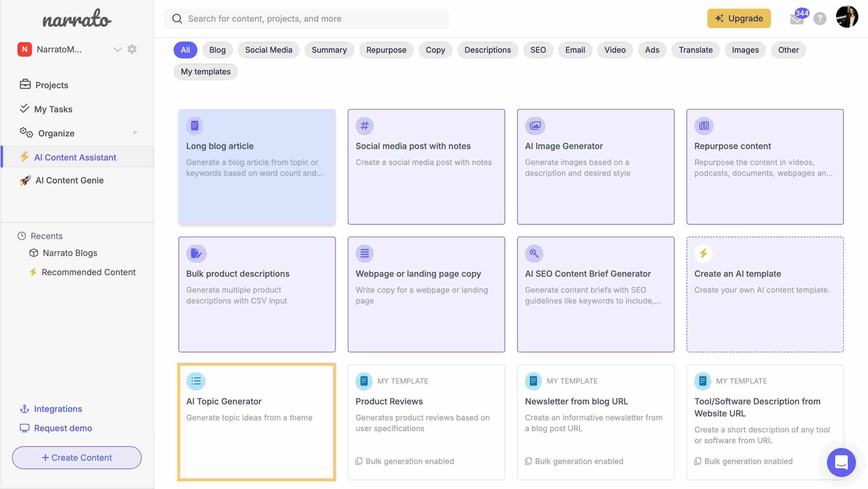Open Social media post with notes title
The image size is (868, 489).
pyautogui.click(x=413, y=146)
